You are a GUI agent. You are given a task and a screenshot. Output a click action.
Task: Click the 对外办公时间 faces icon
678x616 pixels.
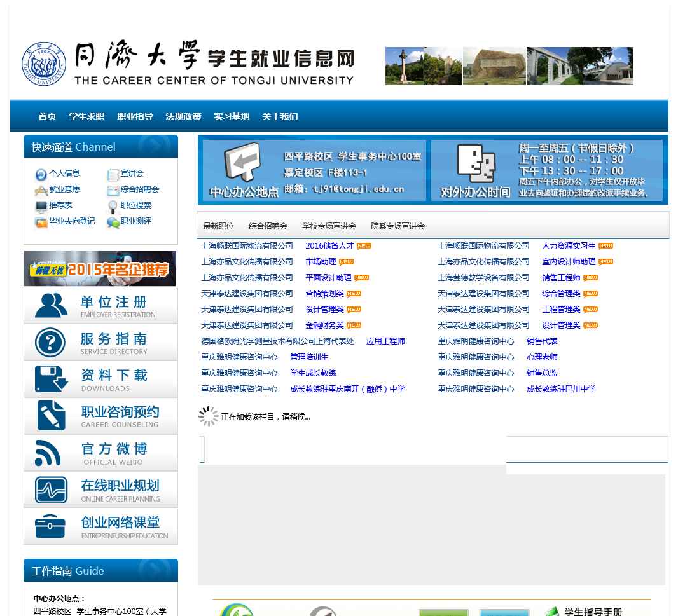click(x=476, y=164)
